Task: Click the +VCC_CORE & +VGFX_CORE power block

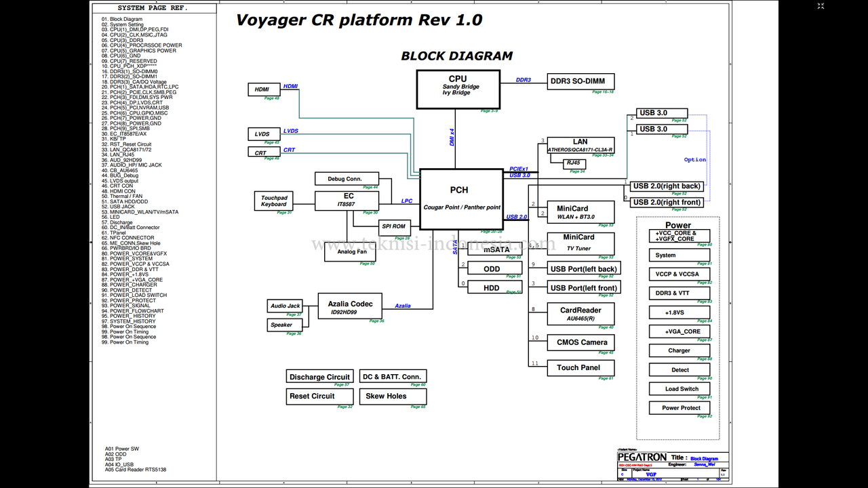Action: point(679,236)
